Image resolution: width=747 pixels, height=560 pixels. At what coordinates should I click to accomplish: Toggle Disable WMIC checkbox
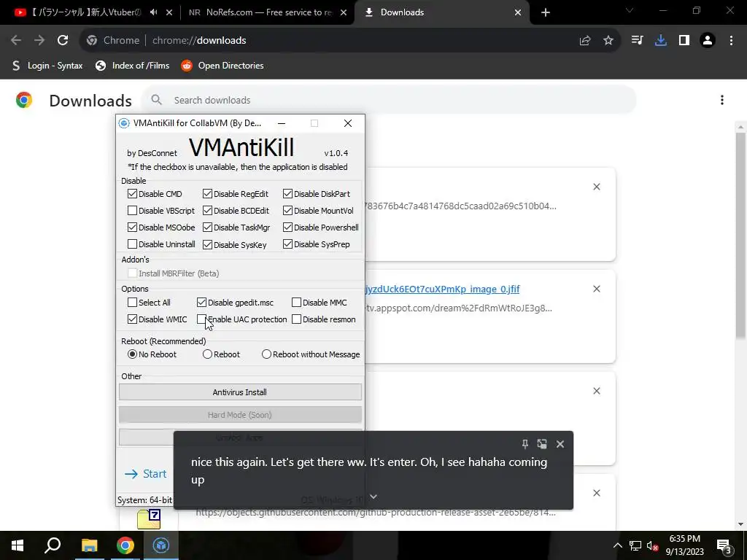pyautogui.click(x=133, y=319)
